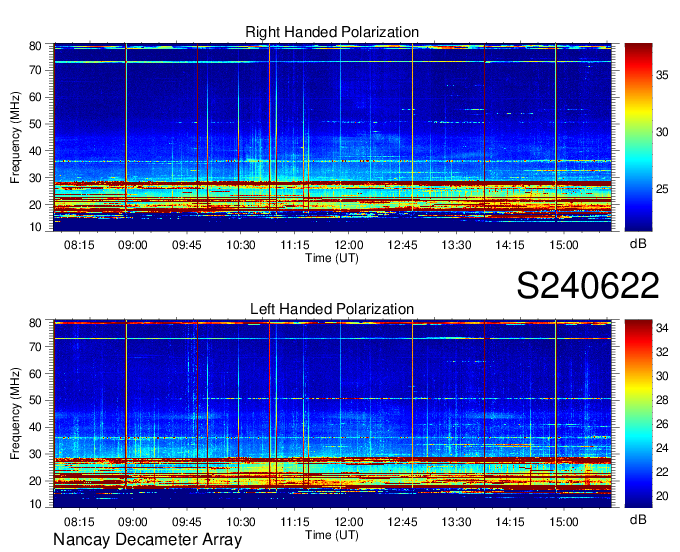Click the 13:30 tick under Left Handed plot
The height and width of the screenshot is (552, 680).
[x=456, y=522]
